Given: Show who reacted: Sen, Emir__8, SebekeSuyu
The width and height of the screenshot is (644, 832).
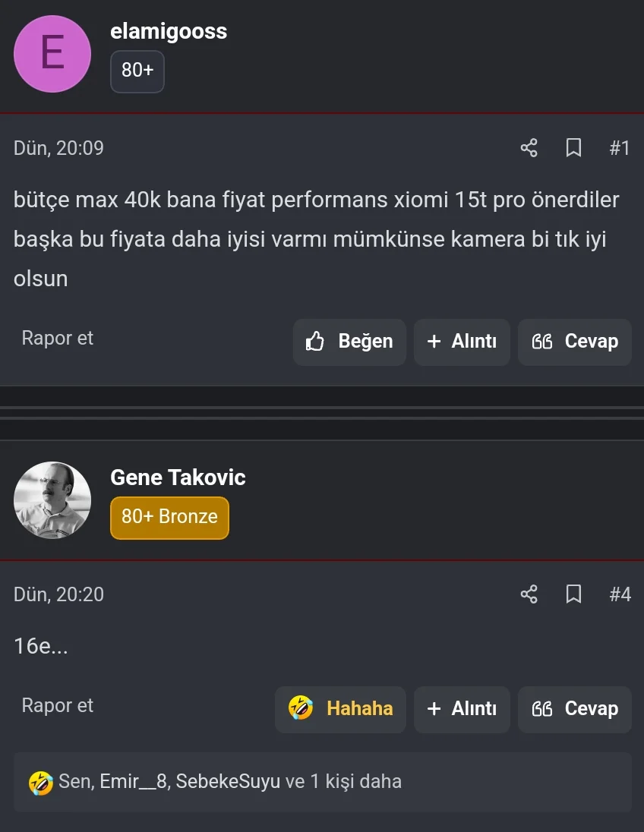Looking at the screenshot, I should 229,782.
